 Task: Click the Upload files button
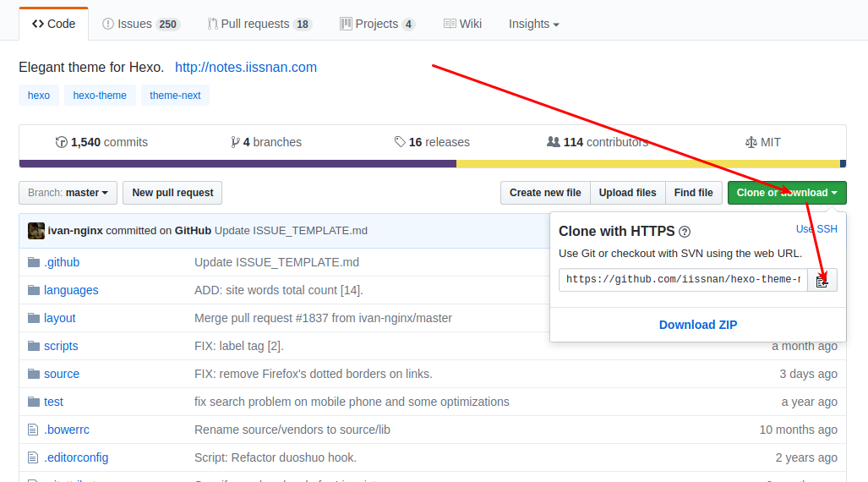click(628, 193)
